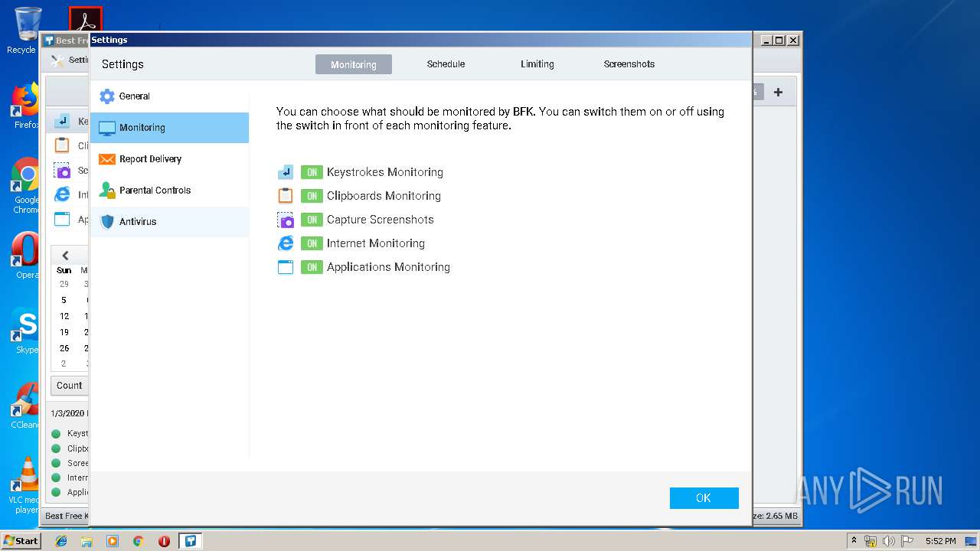Select day 26 in background calendar

[64, 348]
